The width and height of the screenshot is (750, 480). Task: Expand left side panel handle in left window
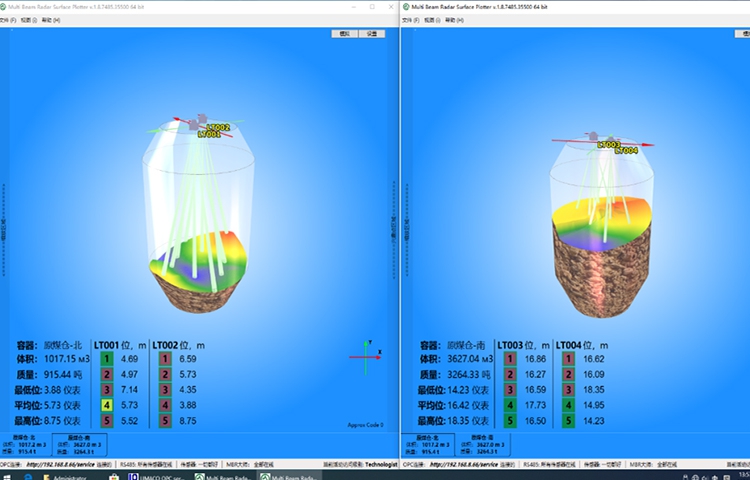click(3, 230)
